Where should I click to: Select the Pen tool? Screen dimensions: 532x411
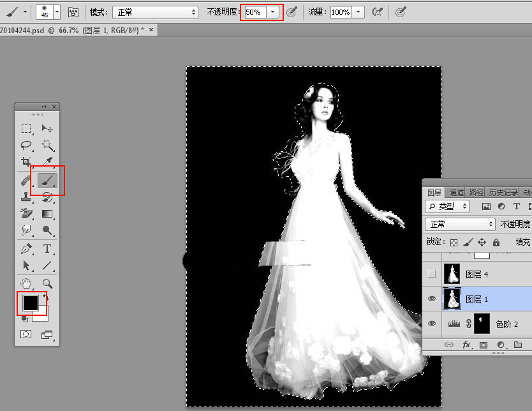point(26,248)
